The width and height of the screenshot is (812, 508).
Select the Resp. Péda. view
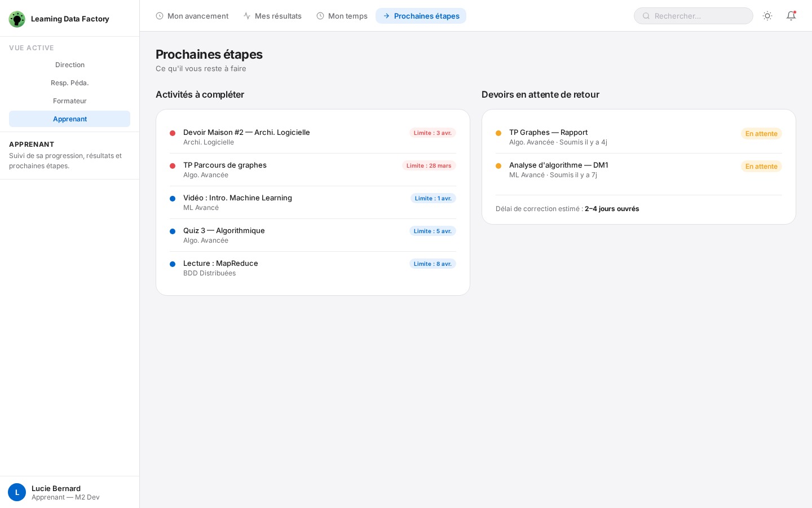coord(70,83)
